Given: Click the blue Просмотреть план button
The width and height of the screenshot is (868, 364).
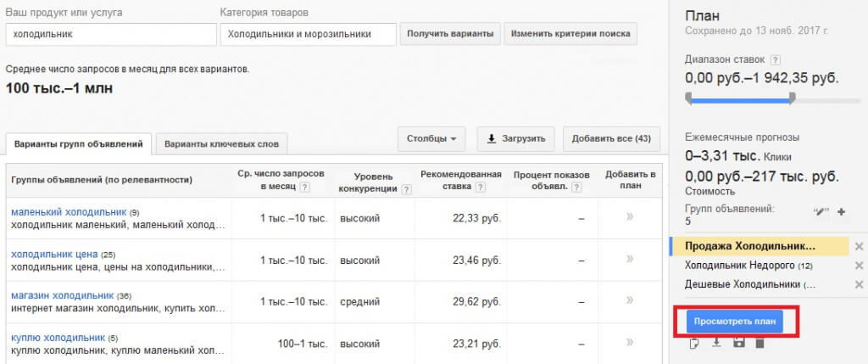Looking at the screenshot, I should pos(734,322).
